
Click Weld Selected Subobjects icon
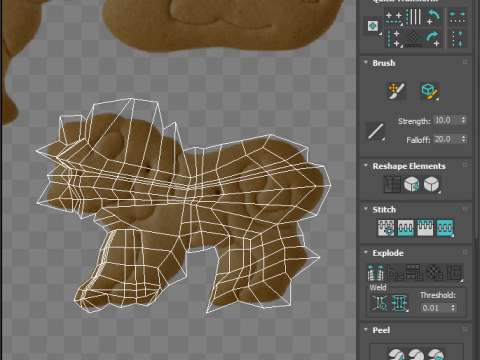click(x=399, y=303)
